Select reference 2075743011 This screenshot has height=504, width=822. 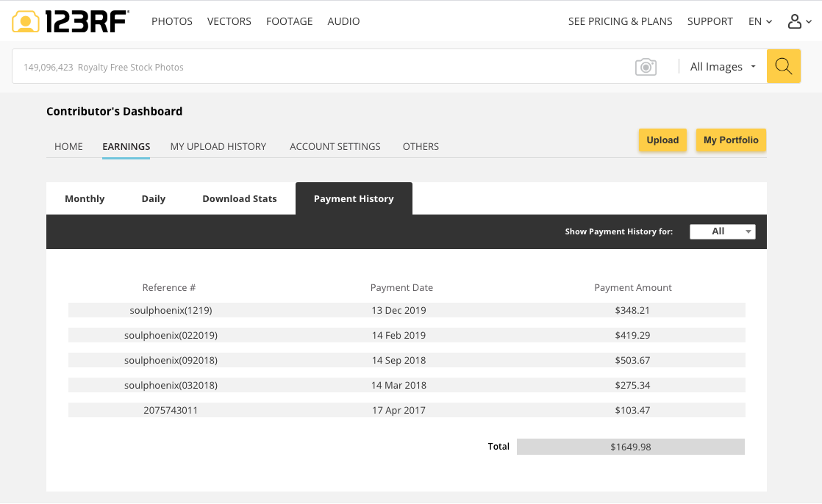[171, 410]
